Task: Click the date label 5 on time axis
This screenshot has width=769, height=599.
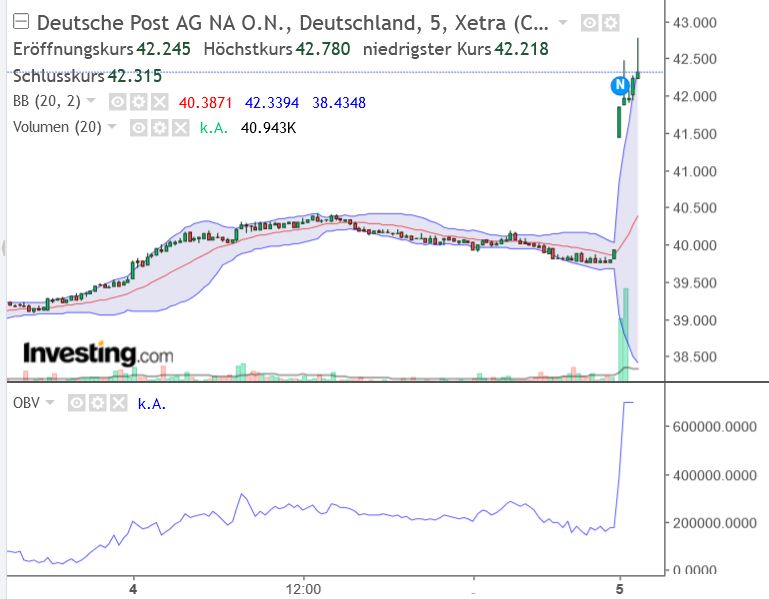Action: tap(620, 589)
